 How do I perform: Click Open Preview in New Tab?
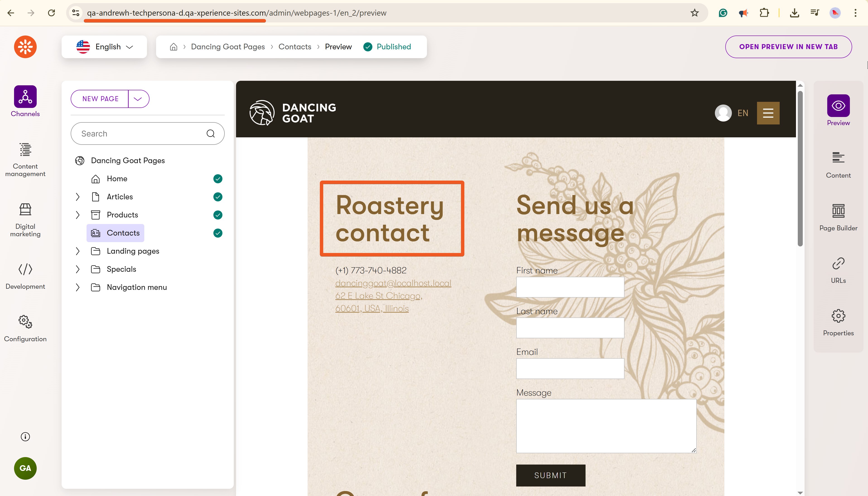[788, 47]
